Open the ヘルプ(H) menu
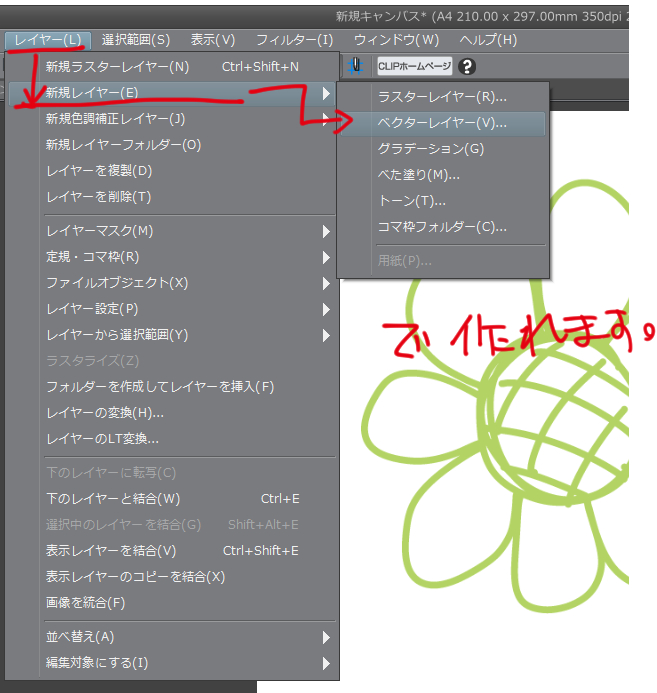This screenshot has height=693, width=657. point(488,40)
